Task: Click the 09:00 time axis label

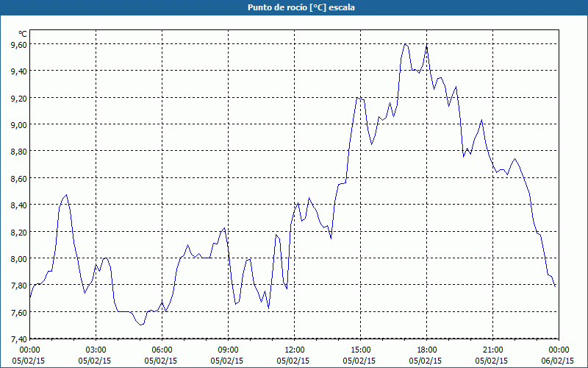Action: (x=228, y=350)
